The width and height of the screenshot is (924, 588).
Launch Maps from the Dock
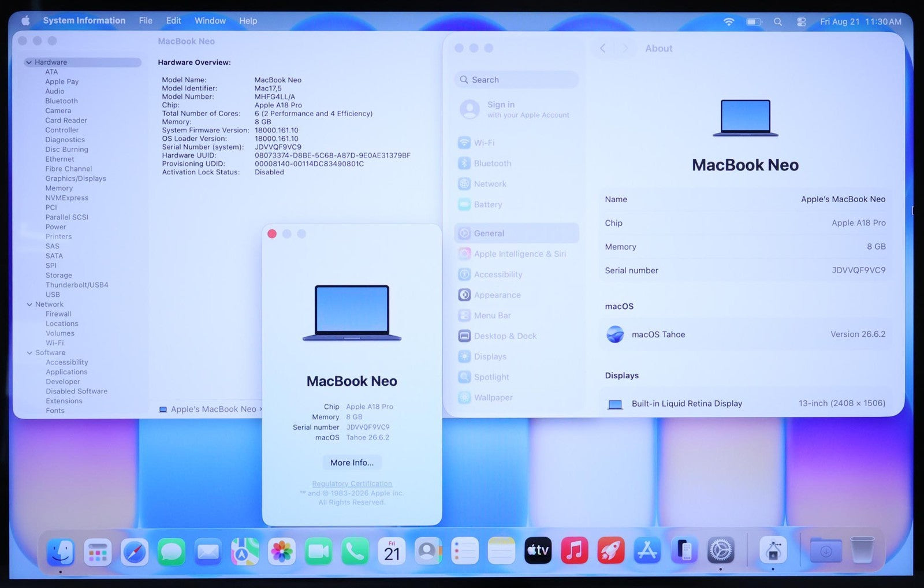point(245,552)
